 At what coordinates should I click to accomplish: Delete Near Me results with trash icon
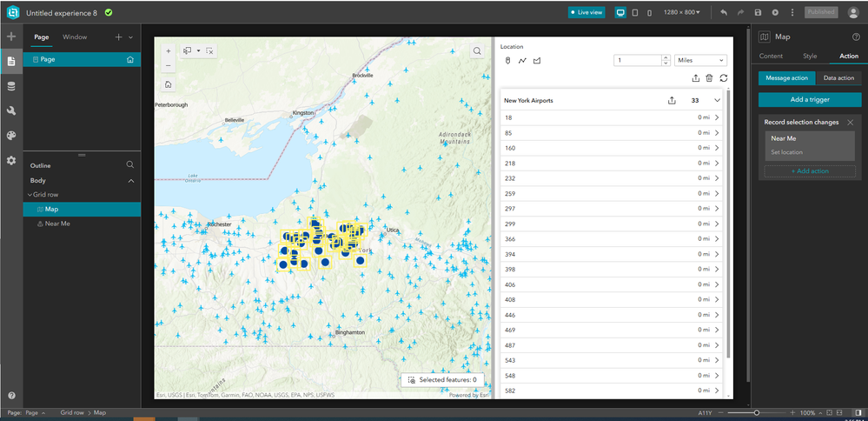tap(709, 78)
